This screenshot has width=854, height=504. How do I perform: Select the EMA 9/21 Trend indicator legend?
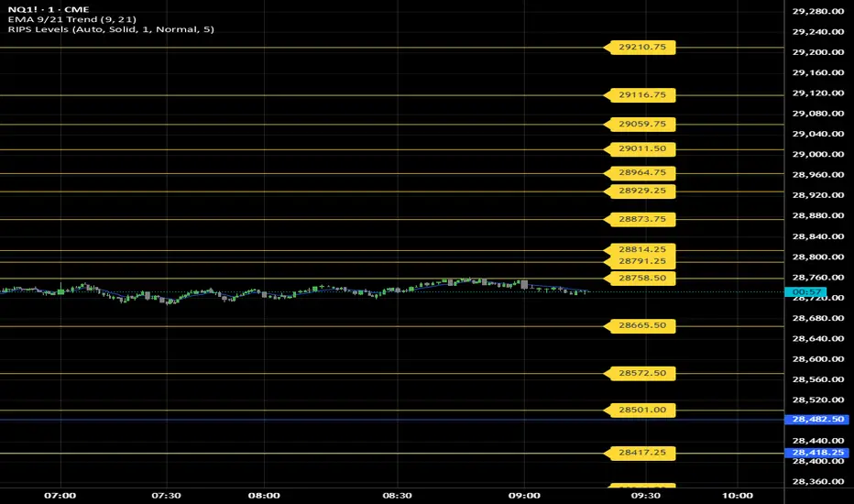tap(71, 19)
